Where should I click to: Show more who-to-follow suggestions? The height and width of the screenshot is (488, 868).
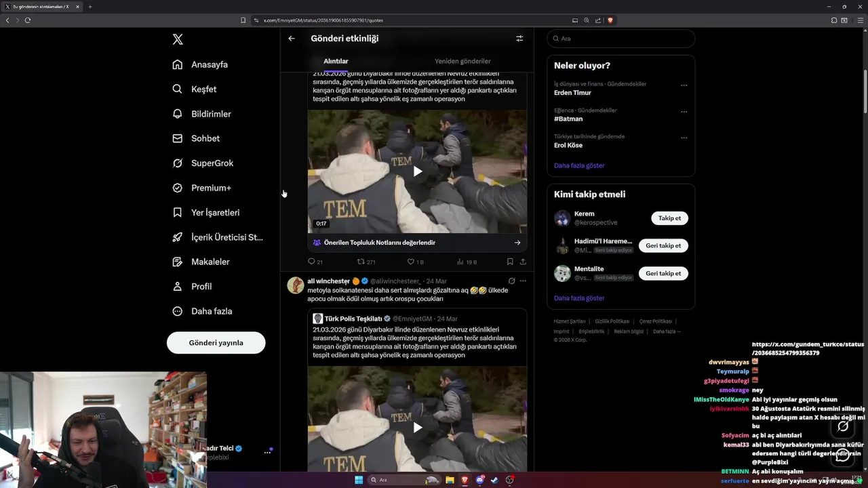[x=579, y=298]
